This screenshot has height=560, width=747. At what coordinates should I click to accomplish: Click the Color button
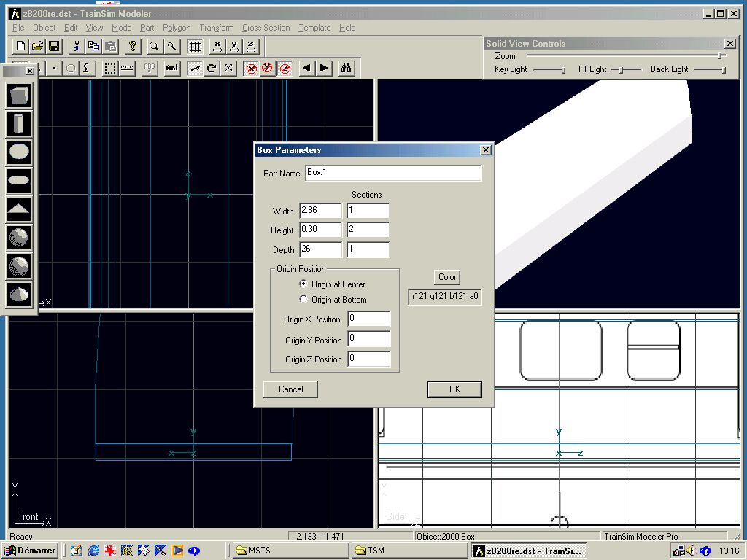(447, 277)
